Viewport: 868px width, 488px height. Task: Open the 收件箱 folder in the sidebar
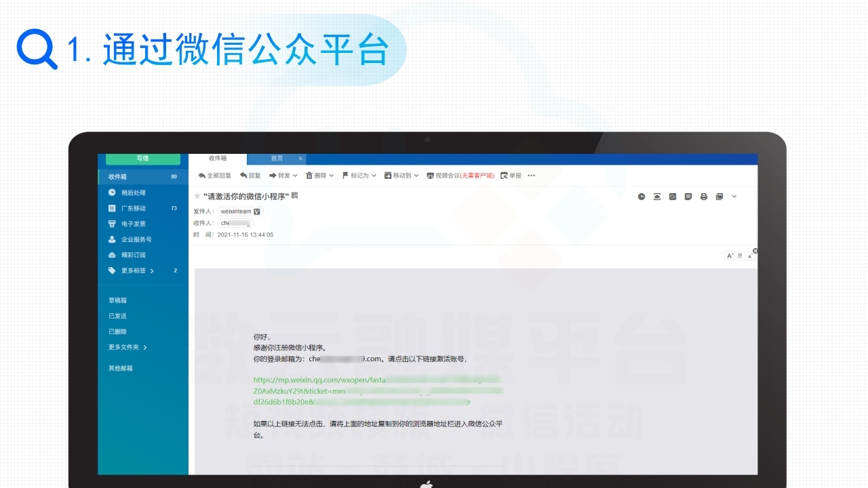coord(143,177)
